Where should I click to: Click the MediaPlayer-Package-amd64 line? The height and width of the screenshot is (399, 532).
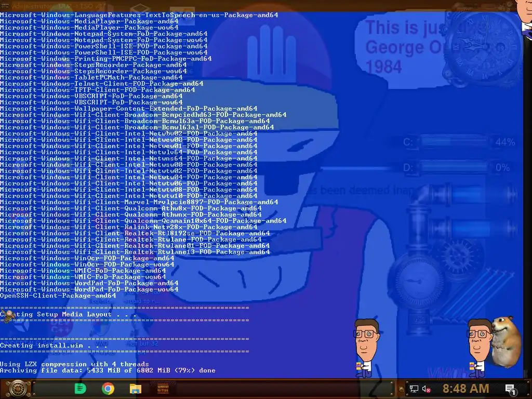tap(89, 21)
